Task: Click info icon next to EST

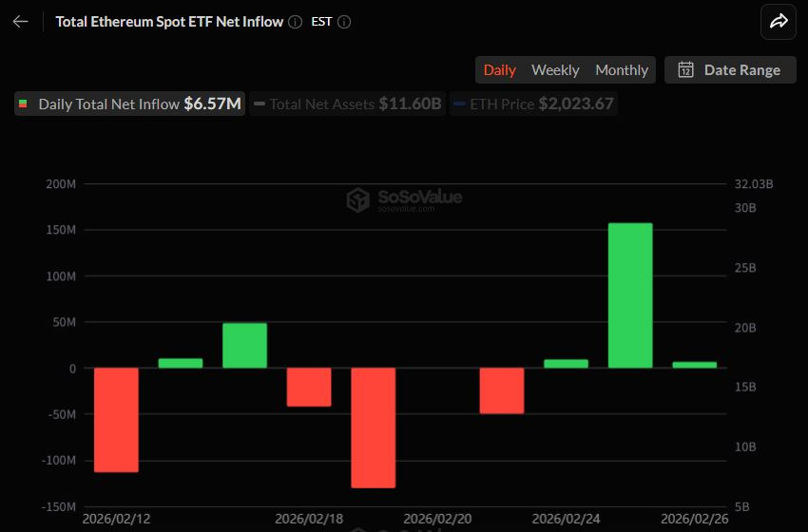Action: (x=344, y=22)
